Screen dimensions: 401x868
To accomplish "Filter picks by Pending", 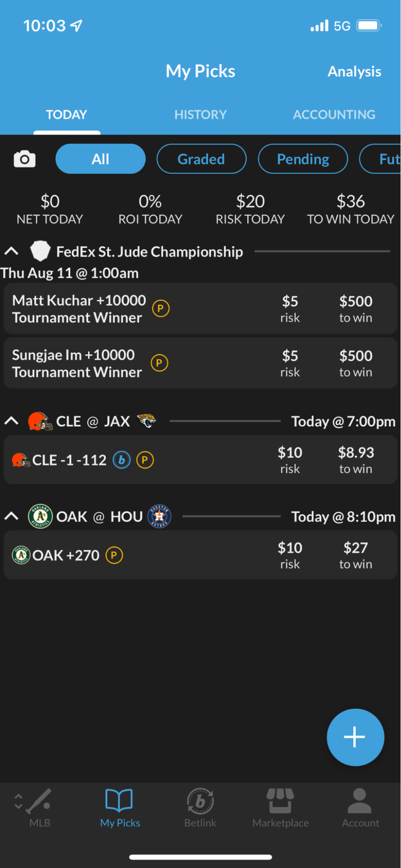I will tap(303, 159).
